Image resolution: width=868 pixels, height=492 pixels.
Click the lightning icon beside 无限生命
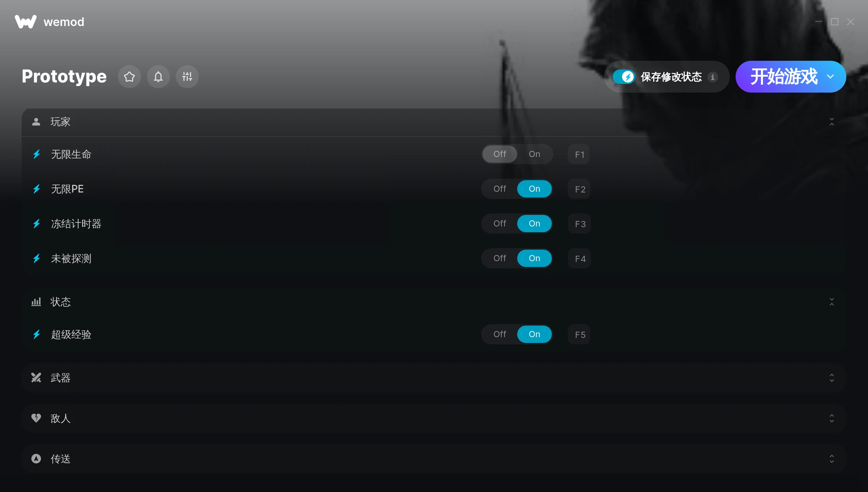37,154
